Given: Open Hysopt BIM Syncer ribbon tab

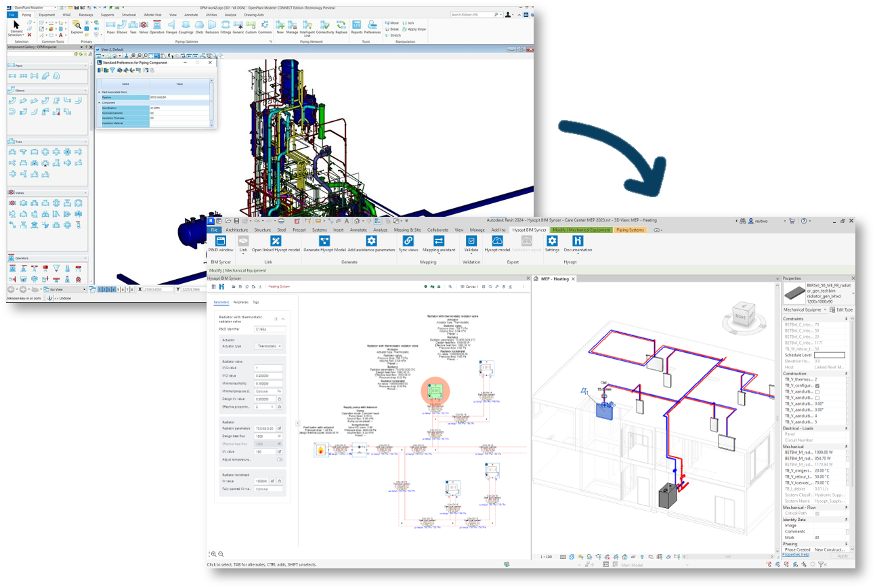Looking at the screenshot, I should pyautogui.click(x=529, y=230).
